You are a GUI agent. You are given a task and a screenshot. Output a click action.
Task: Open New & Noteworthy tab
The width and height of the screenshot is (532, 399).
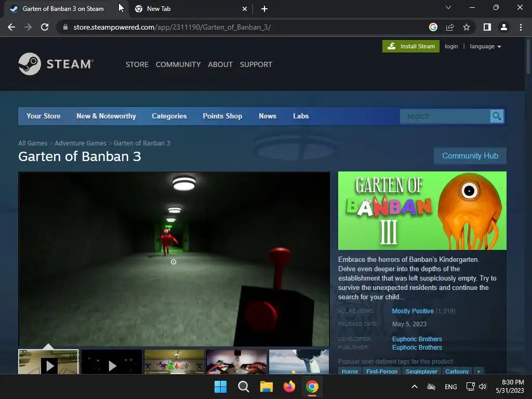coord(106,116)
